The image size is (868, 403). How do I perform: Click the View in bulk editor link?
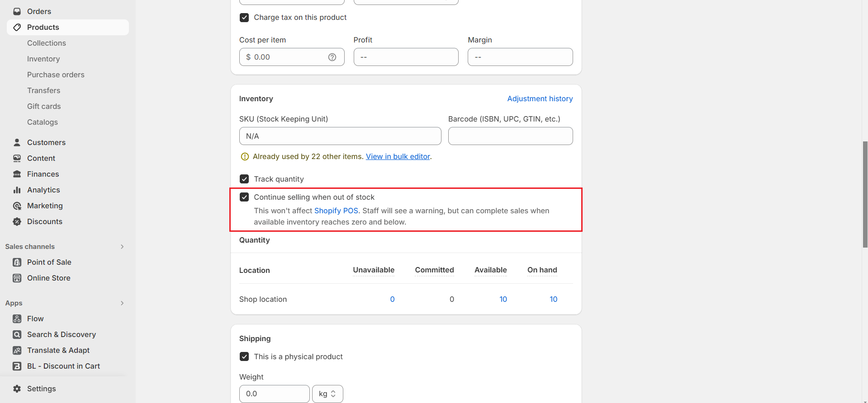click(398, 157)
